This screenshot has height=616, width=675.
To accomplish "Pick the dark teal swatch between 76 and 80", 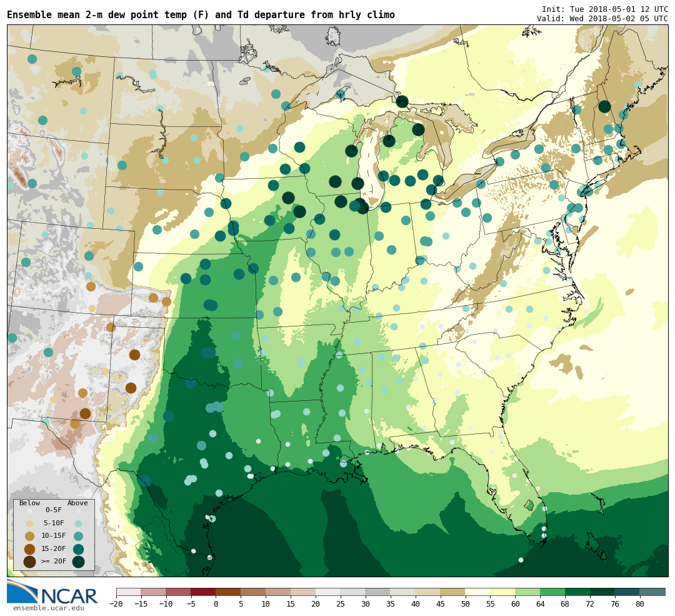I will 627,592.
